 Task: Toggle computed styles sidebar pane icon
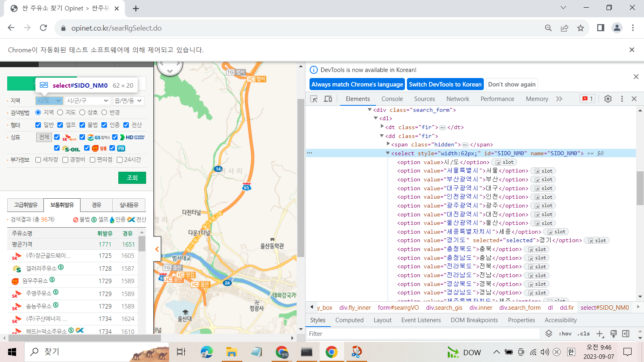pos(625,334)
